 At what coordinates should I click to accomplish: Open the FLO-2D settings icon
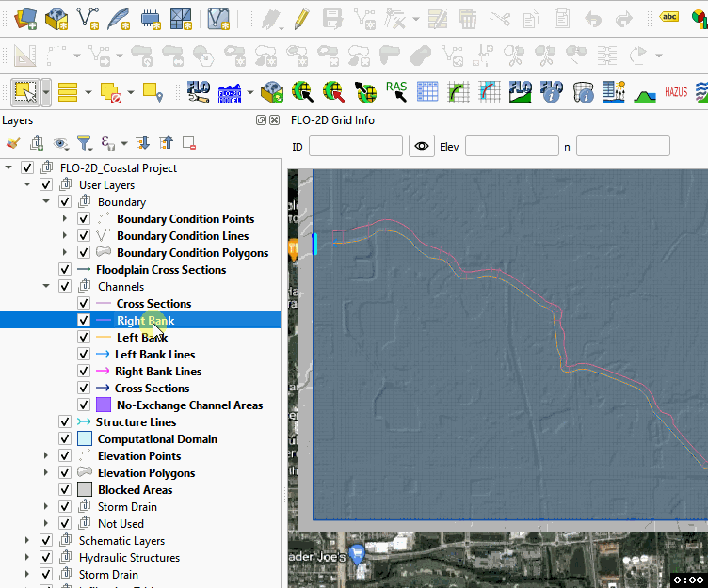click(x=199, y=91)
